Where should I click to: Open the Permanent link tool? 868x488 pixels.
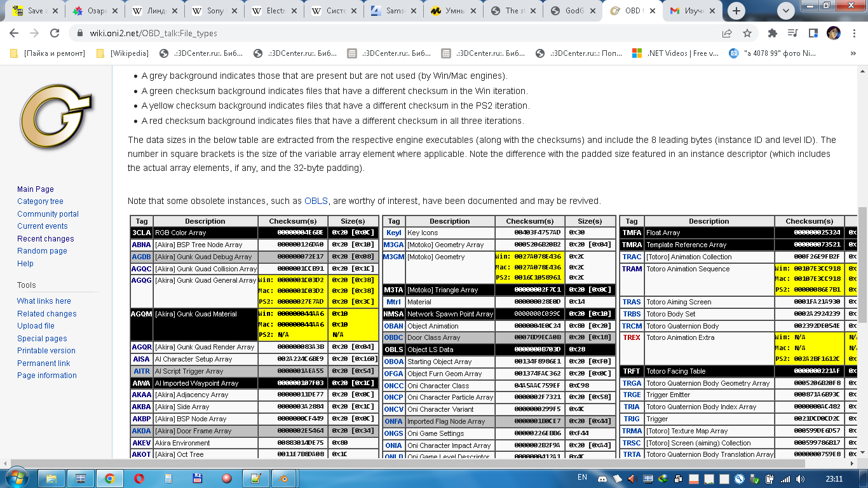(x=43, y=363)
